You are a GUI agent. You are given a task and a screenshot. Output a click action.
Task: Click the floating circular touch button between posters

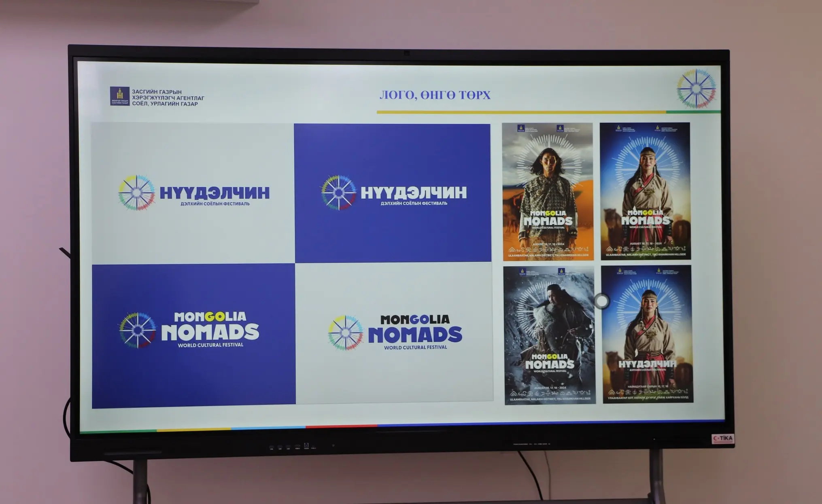pos(602,301)
